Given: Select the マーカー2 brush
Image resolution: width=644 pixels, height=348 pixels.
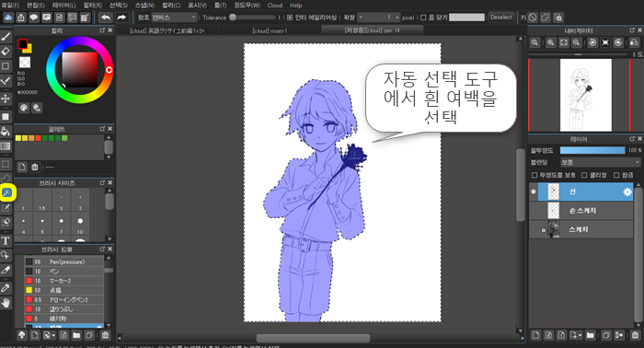Looking at the screenshot, I should pos(63,281).
